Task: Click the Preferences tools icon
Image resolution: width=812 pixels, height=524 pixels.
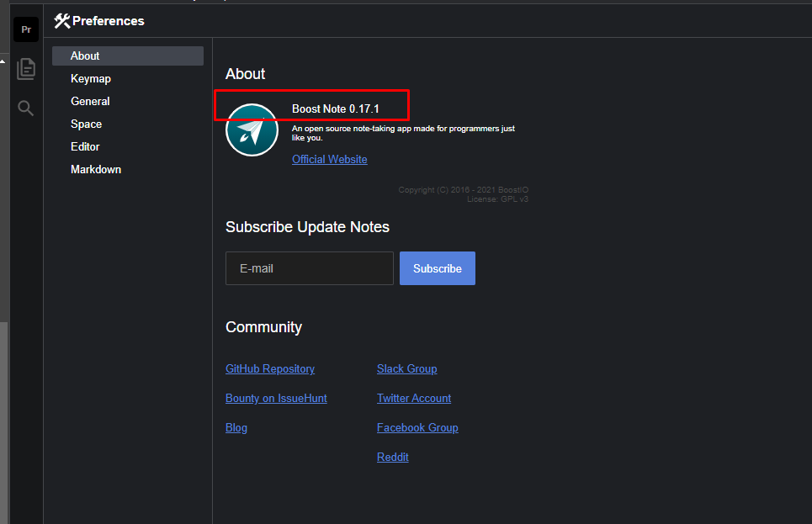Action: tap(62, 21)
